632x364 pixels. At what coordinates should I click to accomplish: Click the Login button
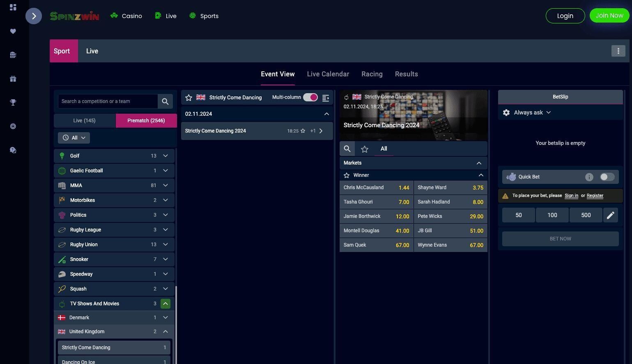565,16
